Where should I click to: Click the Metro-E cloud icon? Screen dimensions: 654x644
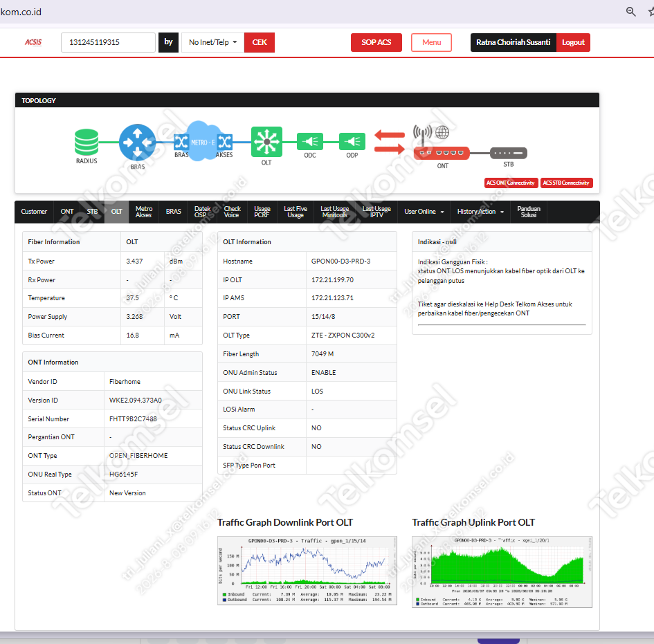pos(203,141)
